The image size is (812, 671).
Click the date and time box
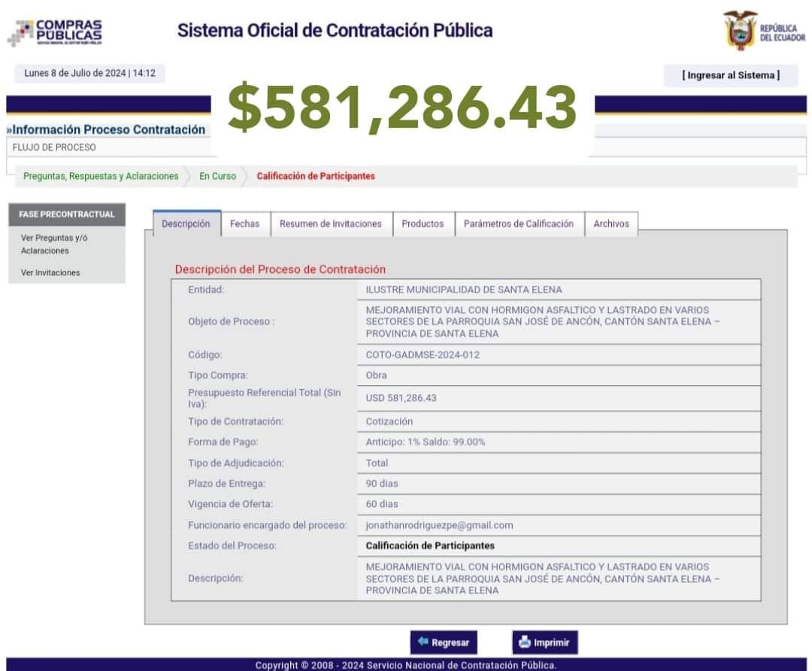[x=89, y=74]
